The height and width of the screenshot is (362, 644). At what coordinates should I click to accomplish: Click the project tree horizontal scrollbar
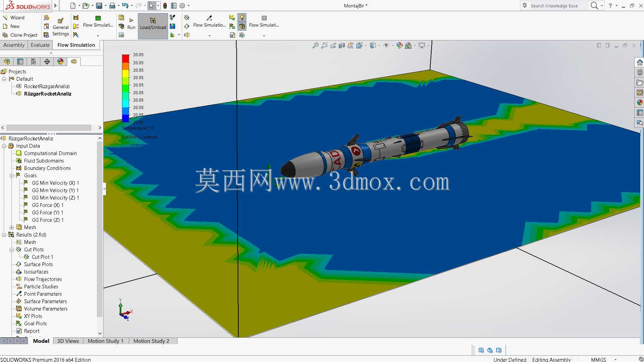pyautogui.click(x=49, y=128)
